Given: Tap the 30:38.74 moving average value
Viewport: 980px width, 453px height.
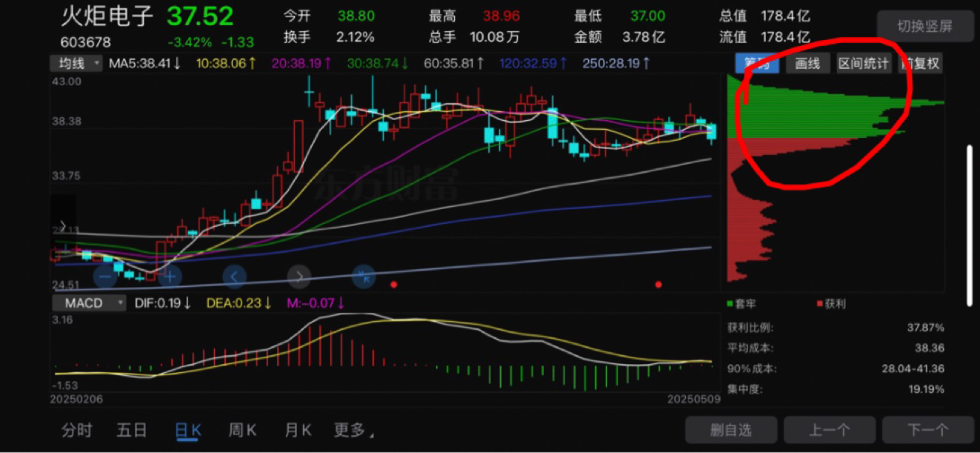Looking at the screenshot, I should (378, 64).
